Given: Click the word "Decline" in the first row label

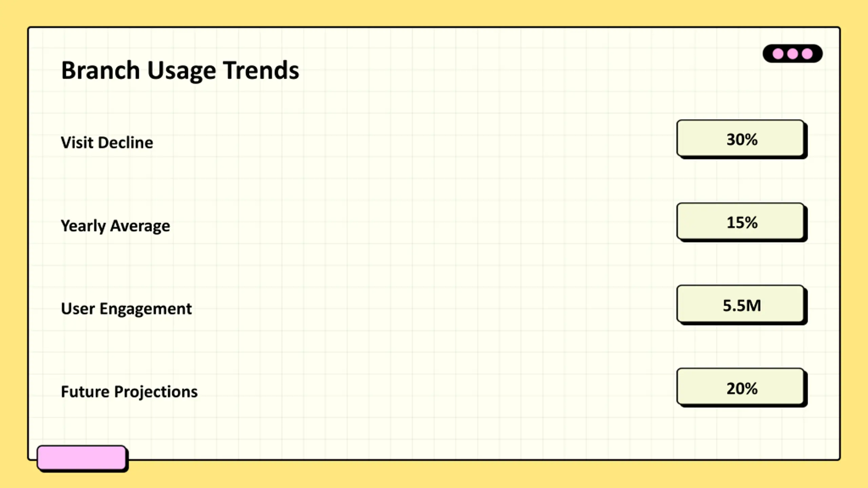Looking at the screenshot, I should tap(125, 142).
